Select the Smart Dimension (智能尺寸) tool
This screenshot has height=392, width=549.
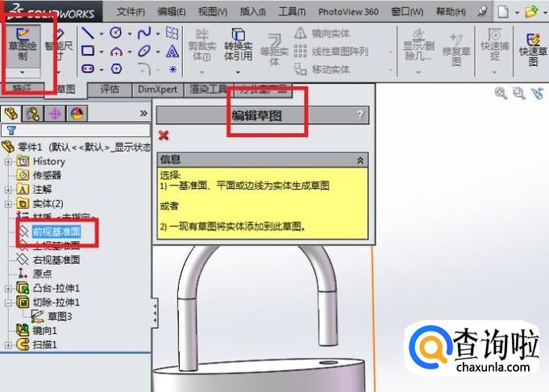pyautogui.click(x=59, y=45)
